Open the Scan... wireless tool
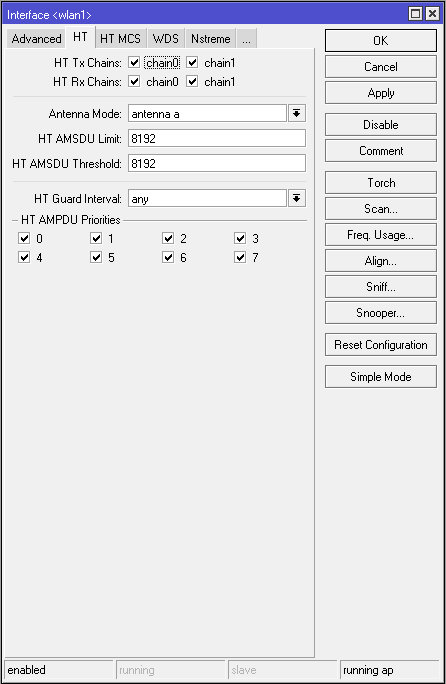446x684 pixels. (x=381, y=209)
